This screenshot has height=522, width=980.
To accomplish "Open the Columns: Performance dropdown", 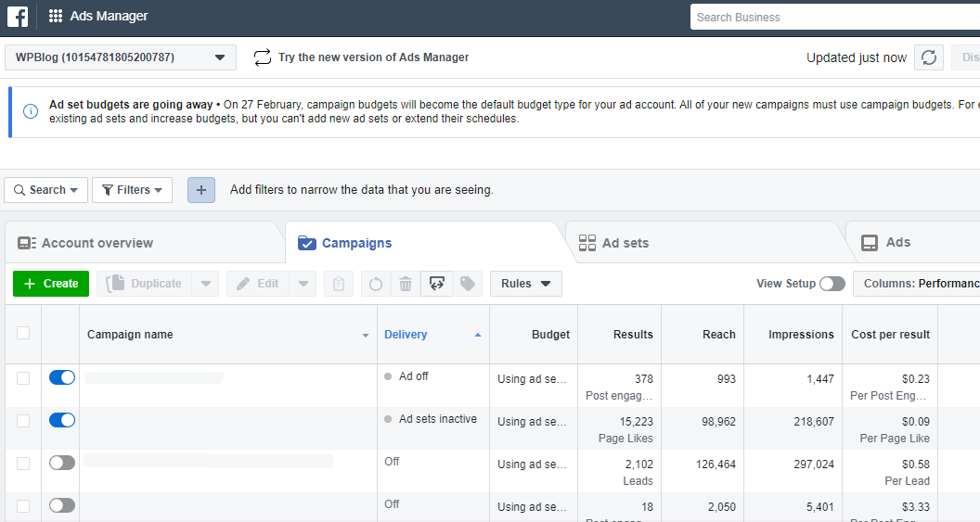I will [916, 284].
